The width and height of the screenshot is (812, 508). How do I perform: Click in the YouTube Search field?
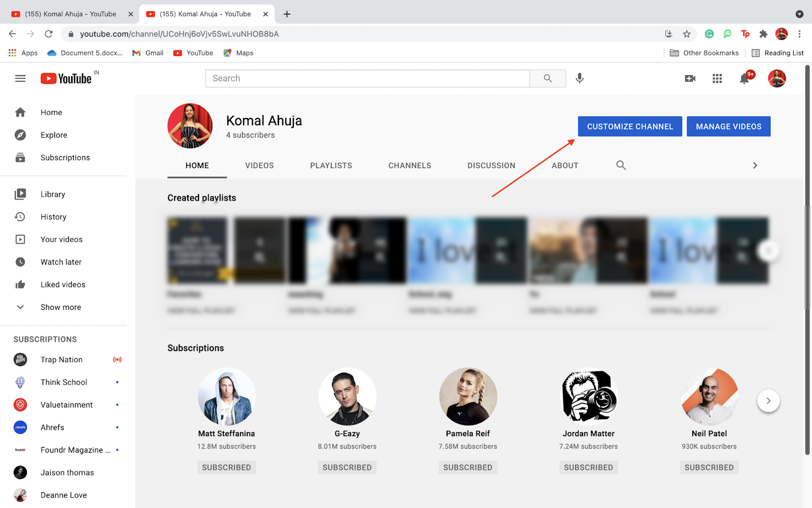click(367, 78)
